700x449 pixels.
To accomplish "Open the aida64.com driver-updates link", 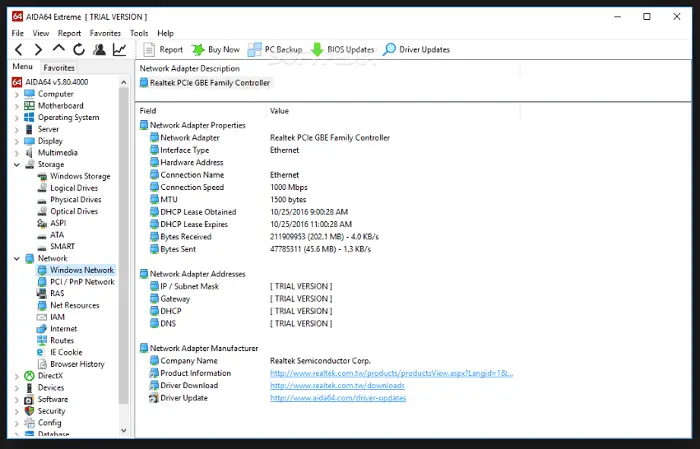I will point(338,398).
